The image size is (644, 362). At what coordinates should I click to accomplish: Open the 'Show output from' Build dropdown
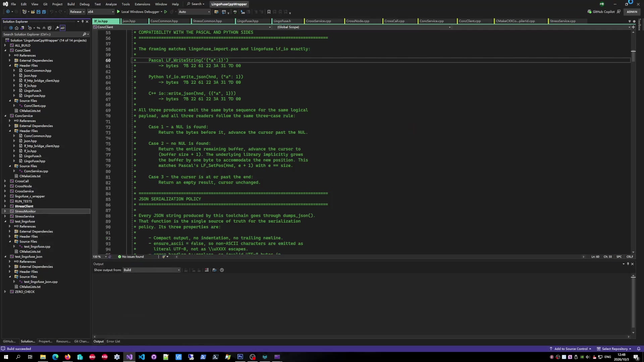point(152,270)
